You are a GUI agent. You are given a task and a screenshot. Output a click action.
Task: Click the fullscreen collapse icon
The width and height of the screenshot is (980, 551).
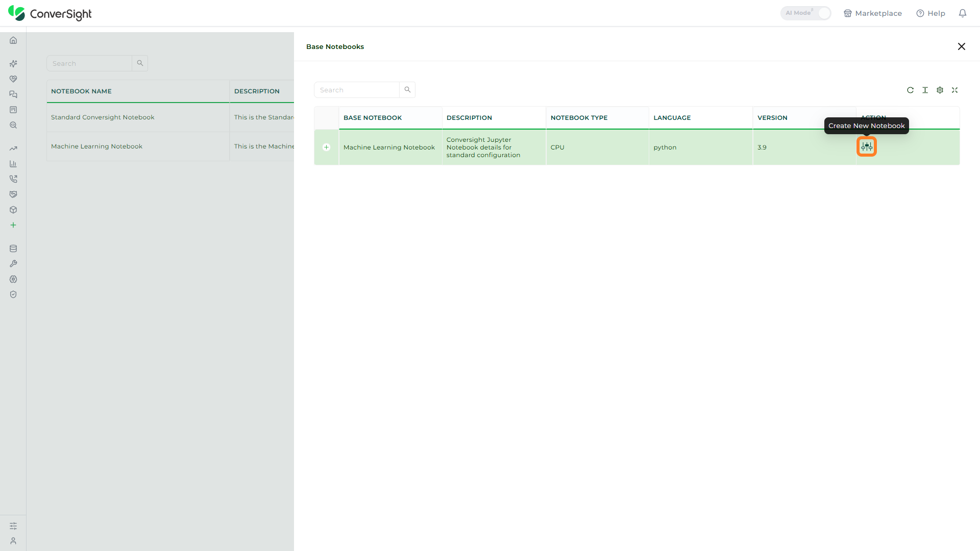click(954, 90)
